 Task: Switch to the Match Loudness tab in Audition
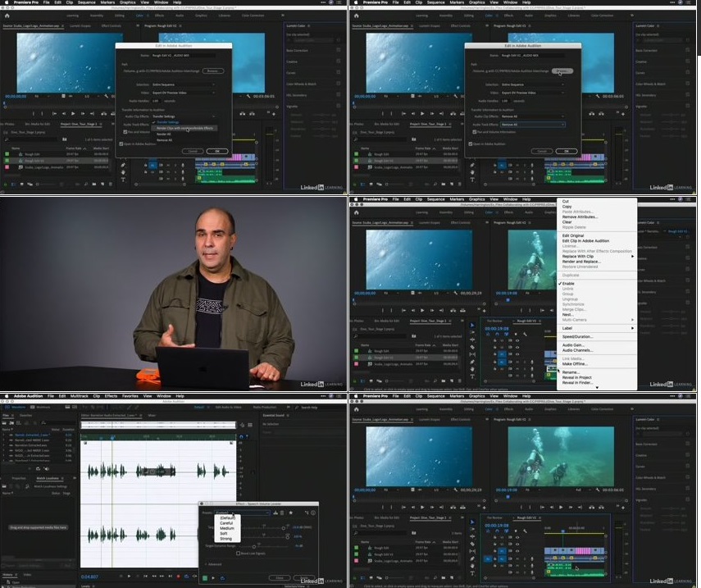(48, 478)
